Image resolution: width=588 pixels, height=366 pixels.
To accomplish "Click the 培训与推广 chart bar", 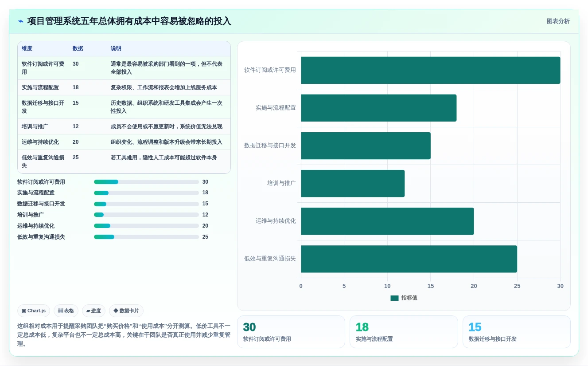I will point(353,183).
